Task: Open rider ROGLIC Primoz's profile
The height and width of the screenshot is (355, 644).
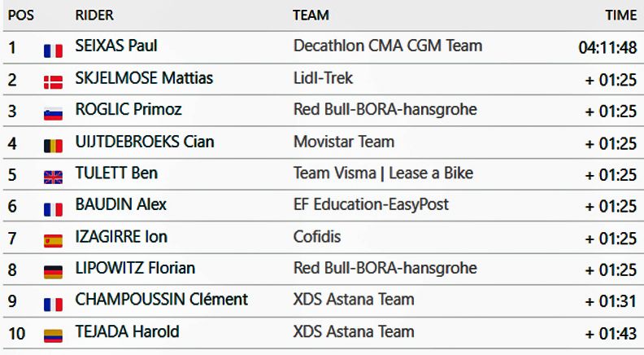Action: tap(128, 110)
